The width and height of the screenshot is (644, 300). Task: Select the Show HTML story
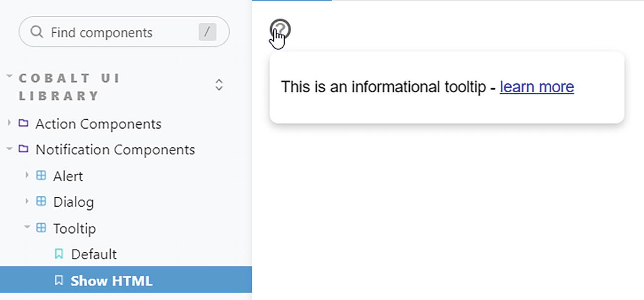click(x=111, y=281)
